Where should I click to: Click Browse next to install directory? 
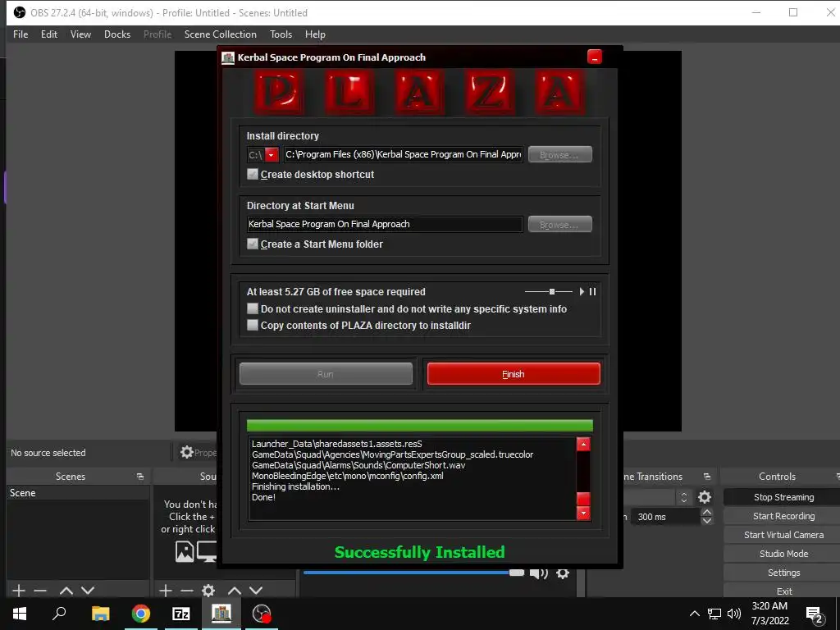point(559,154)
